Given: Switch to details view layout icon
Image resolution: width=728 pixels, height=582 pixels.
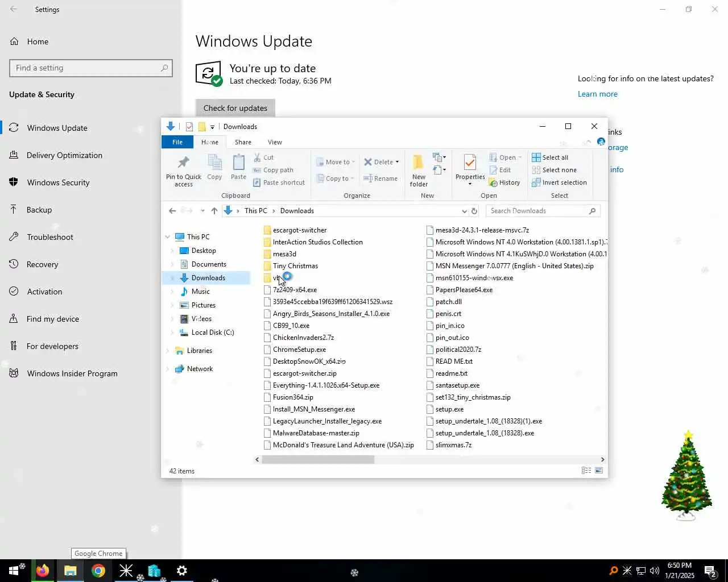Looking at the screenshot, I should (586, 471).
